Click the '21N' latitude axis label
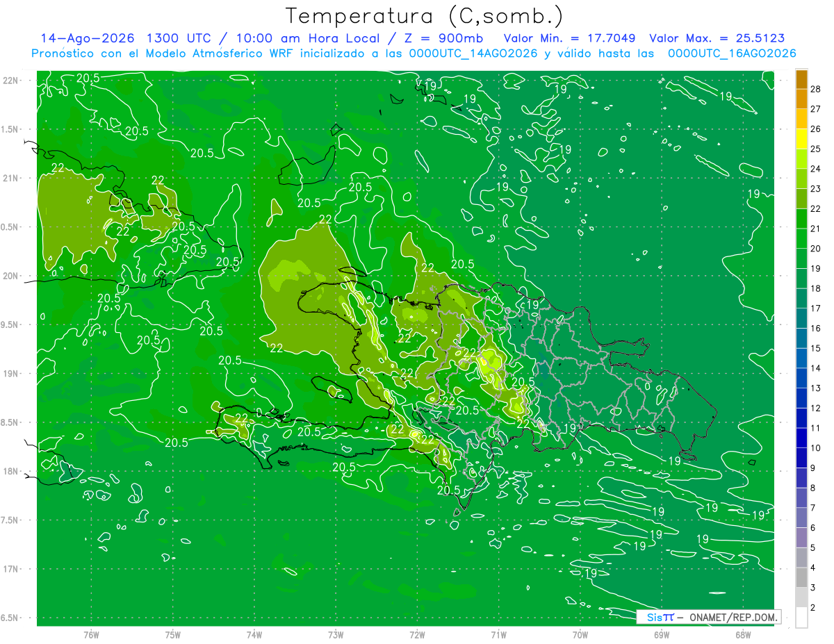834x644 pixels. coord(11,178)
